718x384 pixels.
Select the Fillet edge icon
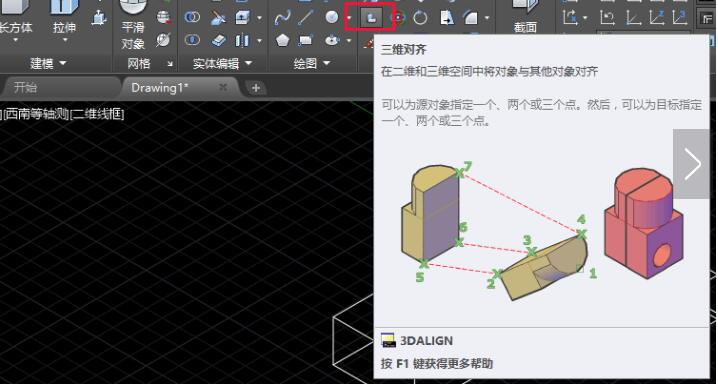[x=471, y=18]
